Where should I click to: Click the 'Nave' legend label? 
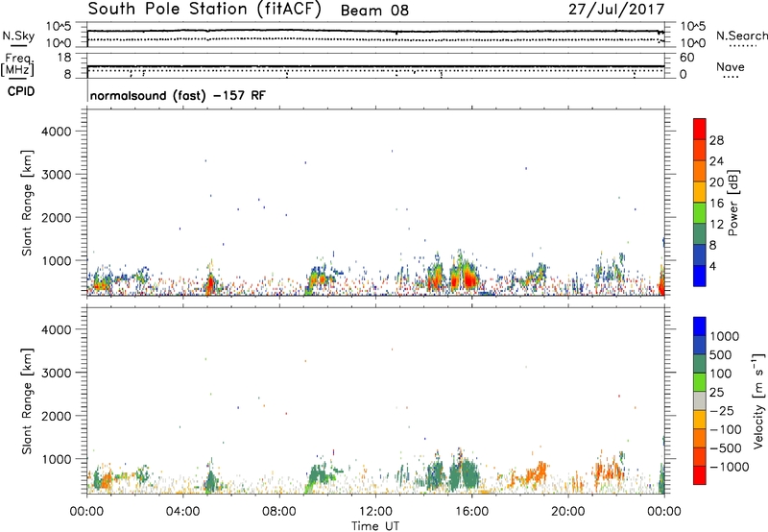tap(730, 67)
